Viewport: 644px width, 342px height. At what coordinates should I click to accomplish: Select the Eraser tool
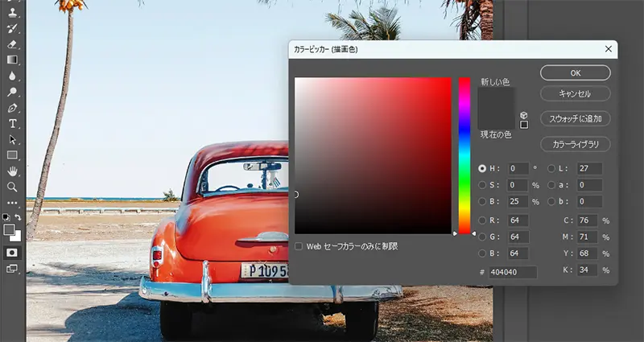(x=12, y=44)
